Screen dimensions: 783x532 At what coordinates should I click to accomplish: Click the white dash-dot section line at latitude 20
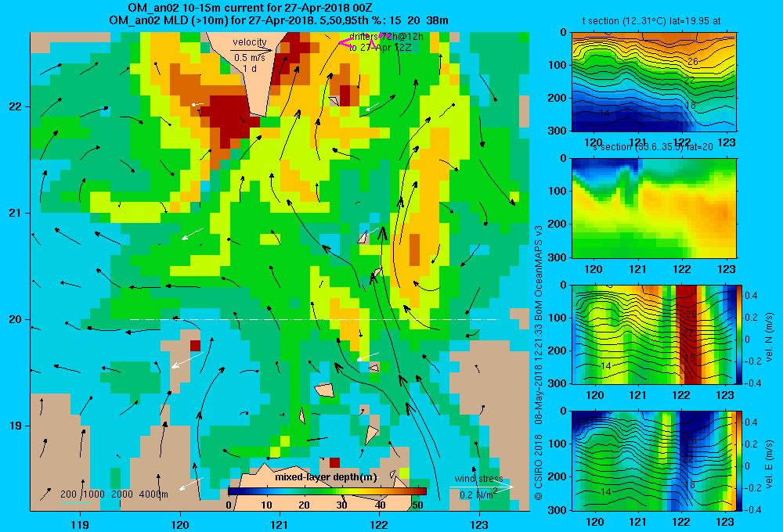pyautogui.click(x=314, y=319)
